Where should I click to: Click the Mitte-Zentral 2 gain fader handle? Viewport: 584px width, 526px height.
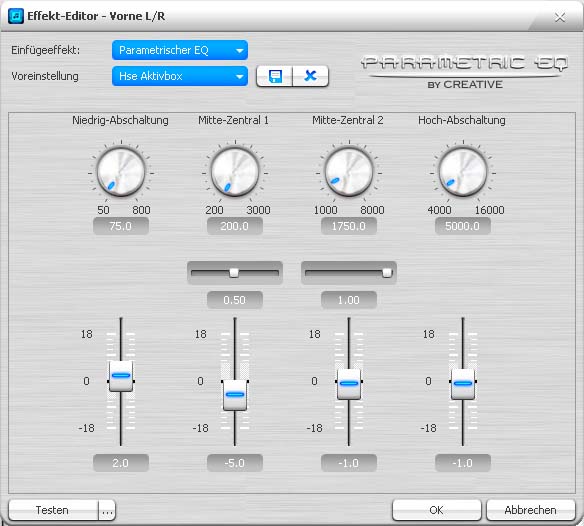point(349,384)
